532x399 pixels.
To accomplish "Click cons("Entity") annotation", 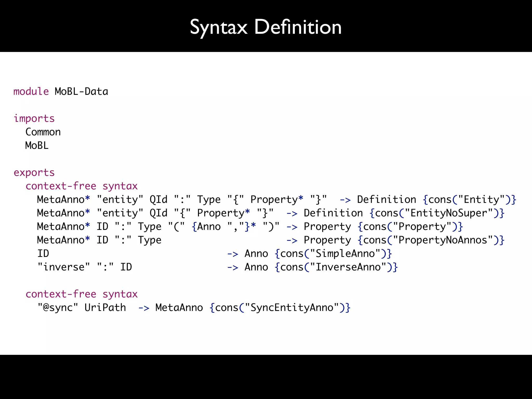I will (469, 200).
